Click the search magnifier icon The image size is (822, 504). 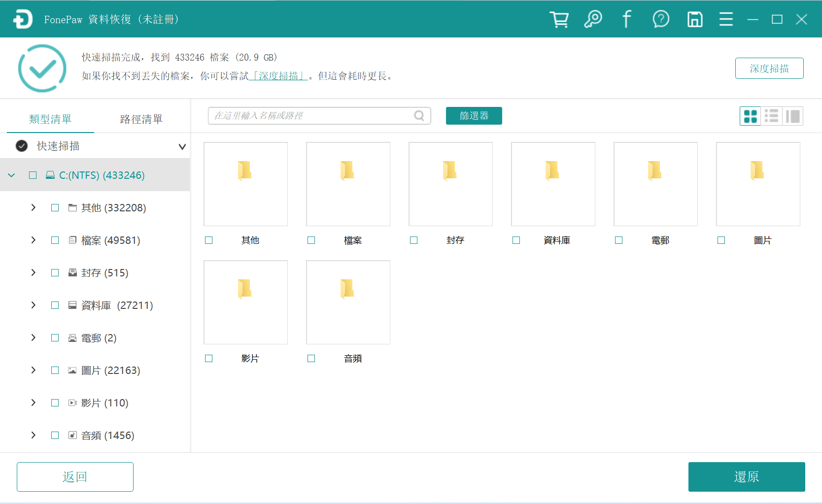[419, 116]
